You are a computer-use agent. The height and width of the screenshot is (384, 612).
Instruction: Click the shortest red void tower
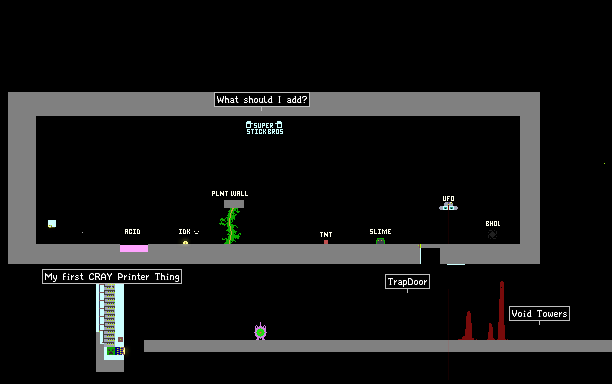(491, 332)
